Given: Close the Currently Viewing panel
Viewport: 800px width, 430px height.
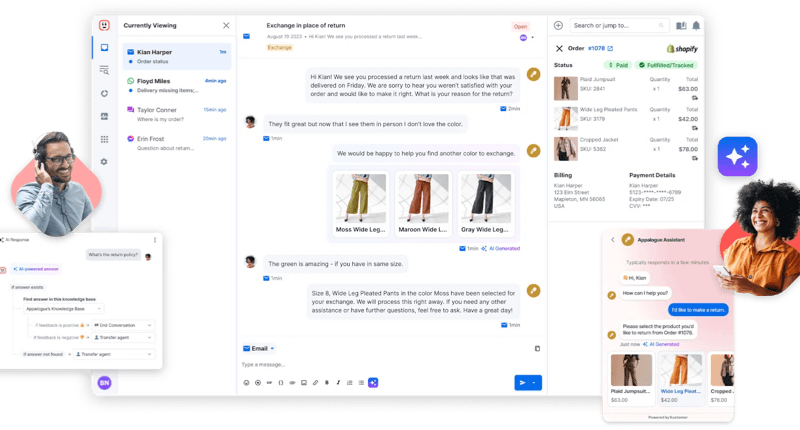Looking at the screenshot, I should click(x=226, y=26).
